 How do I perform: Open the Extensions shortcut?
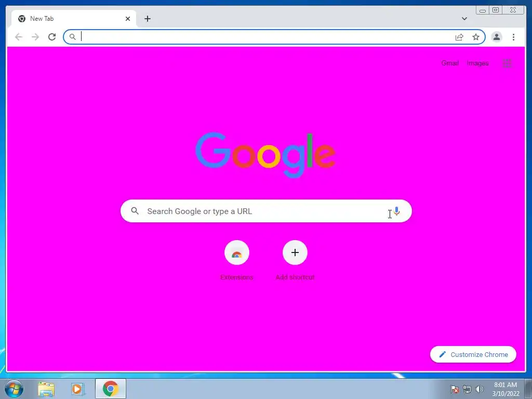(x=237, y=260)
